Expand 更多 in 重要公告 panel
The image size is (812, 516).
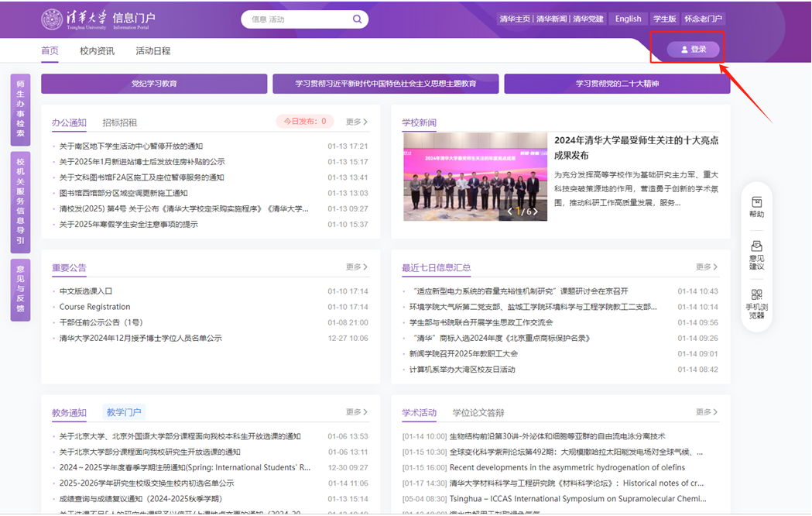pyautogui.click(x=357, y=267)
